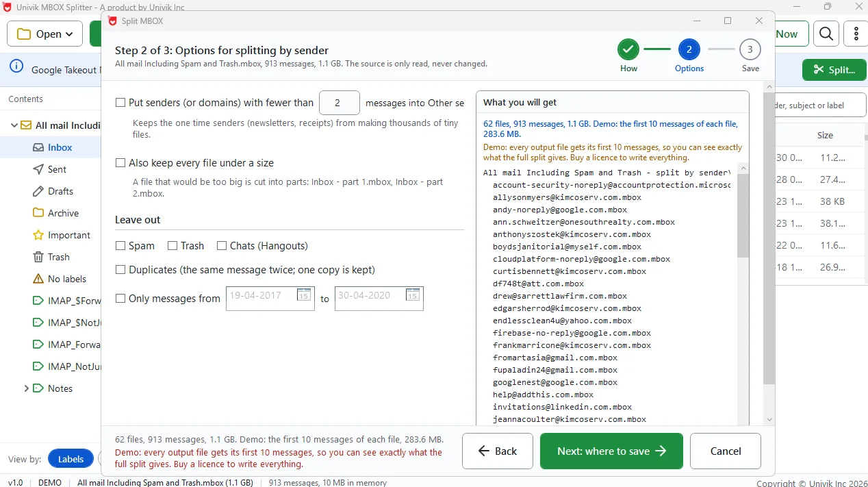
Task: Click the Sent paper-plane icon
Action: pyautogui.click(x=38, y=169)
